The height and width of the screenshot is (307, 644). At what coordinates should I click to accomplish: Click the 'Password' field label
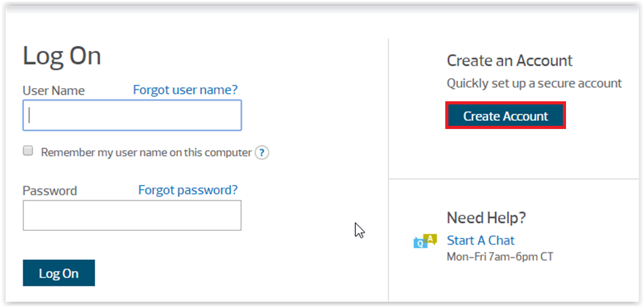50,191
